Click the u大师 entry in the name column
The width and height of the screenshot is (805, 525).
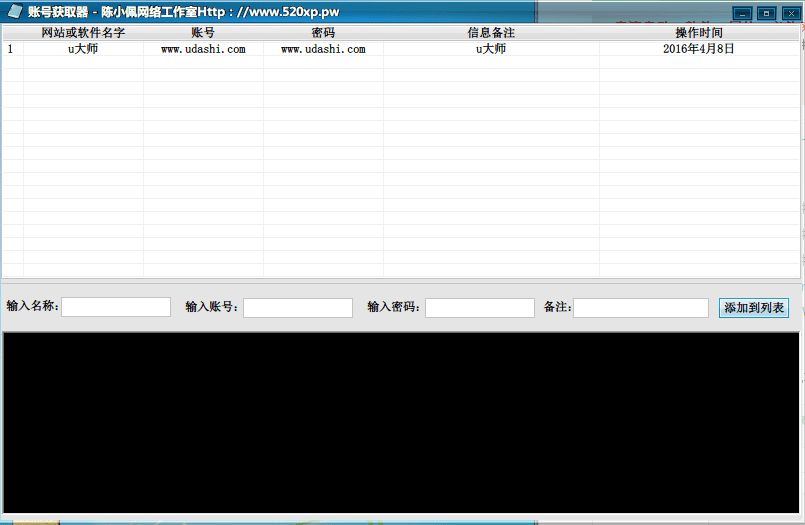(x=83, y=49)
